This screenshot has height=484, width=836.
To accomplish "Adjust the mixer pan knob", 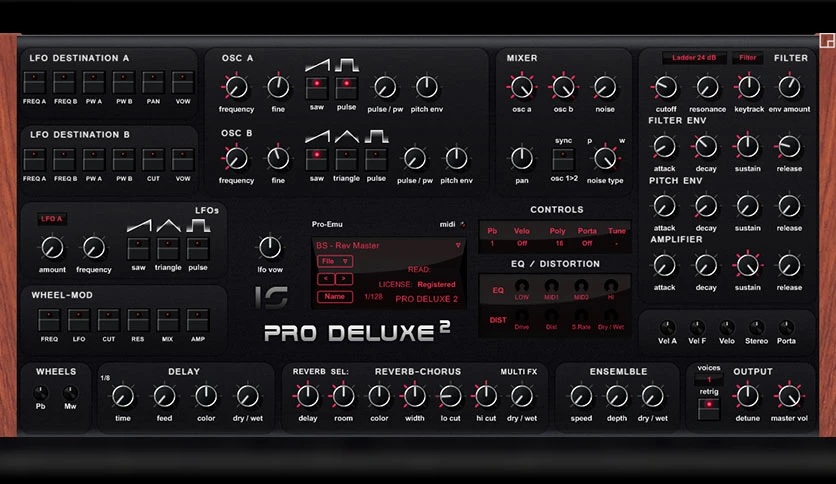I will point(522,158).
